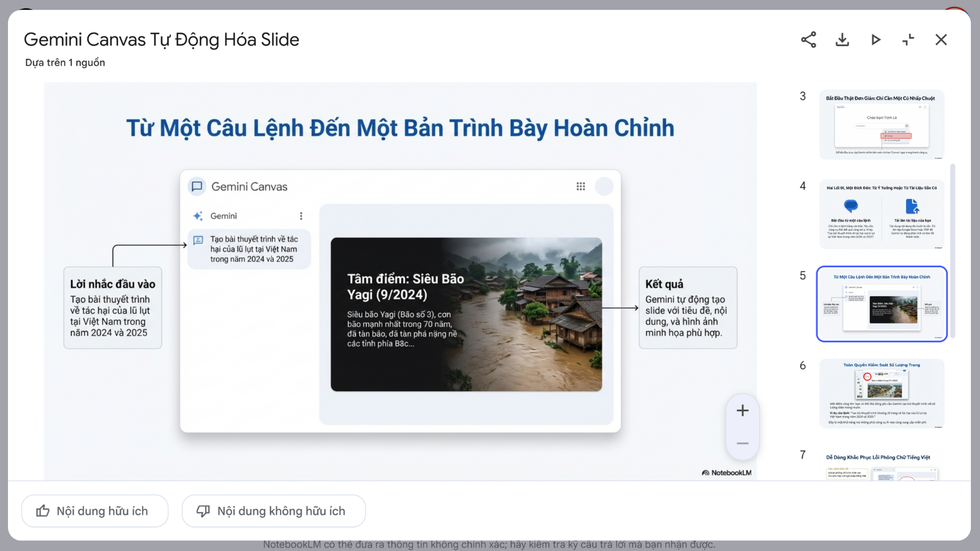Click the share icon in header
The height and width of the screenshot is (551, 980).
pos(809,40)
